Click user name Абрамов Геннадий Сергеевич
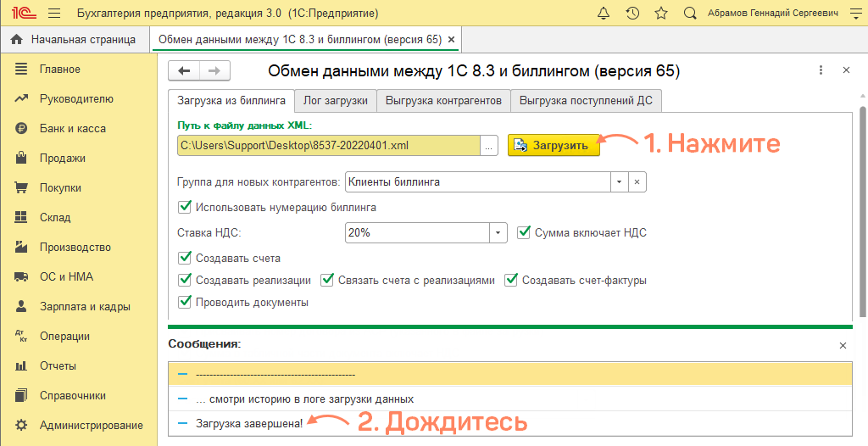Viewport: 868px width, 446px height. click(x=773, y=13)
